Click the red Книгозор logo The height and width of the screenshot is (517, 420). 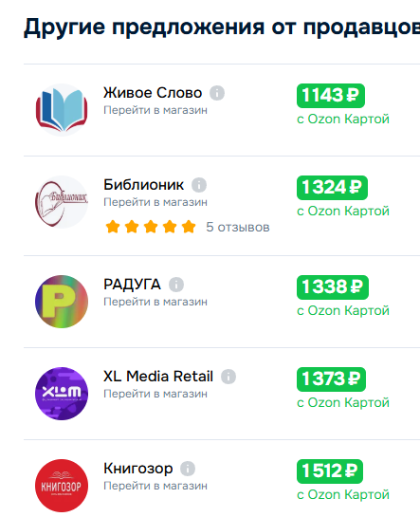pyautogui.click(x=62, y=486)
